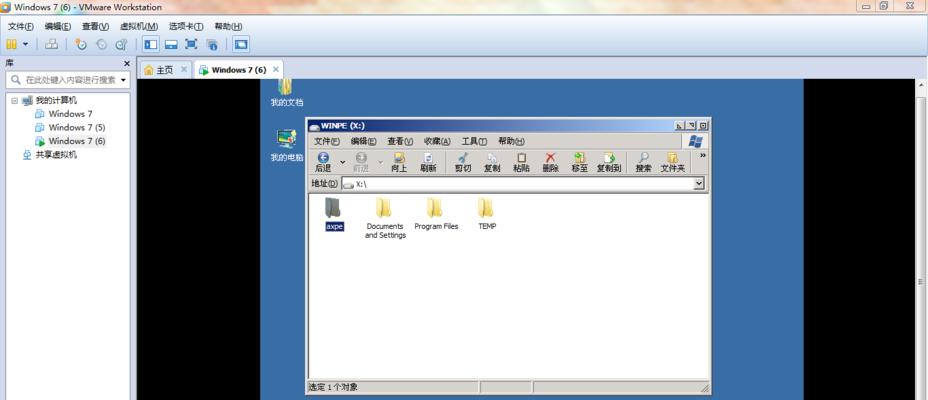Close the Windows 7 (6) tab
Viewport: 928px width, 400px height.
click(276, 69)
